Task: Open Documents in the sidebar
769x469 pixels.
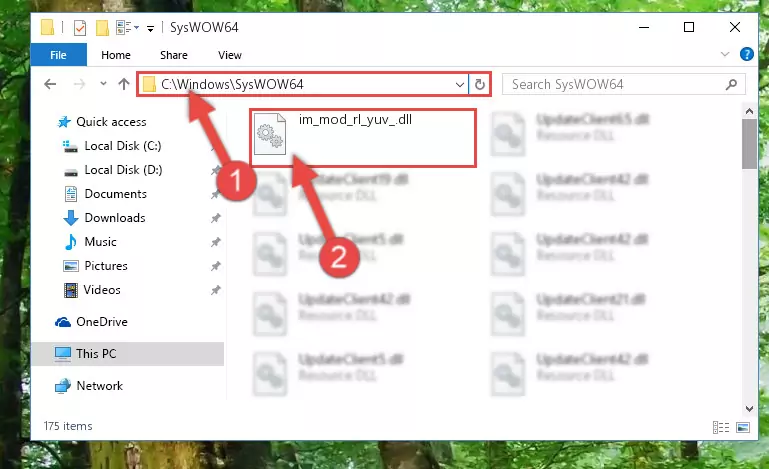Action: (x=115, y=194)
